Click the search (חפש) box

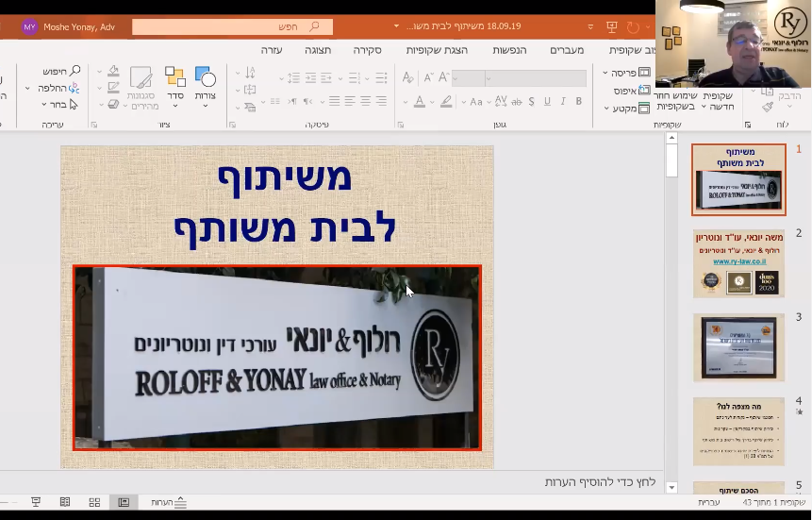(x=233, y=26)
